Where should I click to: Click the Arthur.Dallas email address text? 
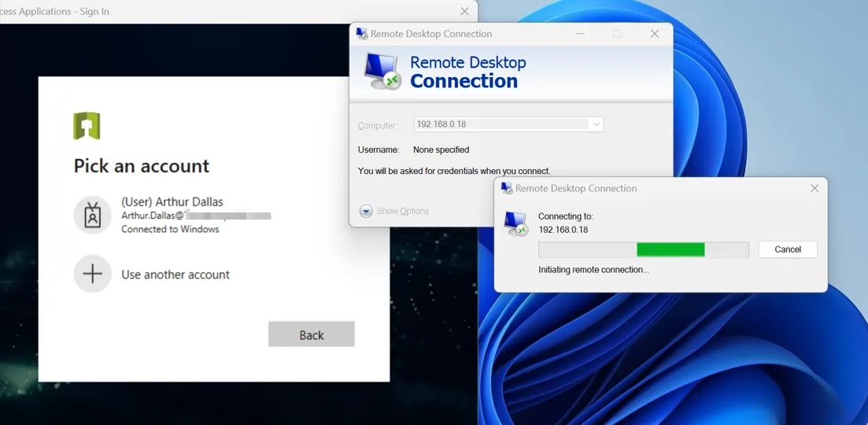196,216
